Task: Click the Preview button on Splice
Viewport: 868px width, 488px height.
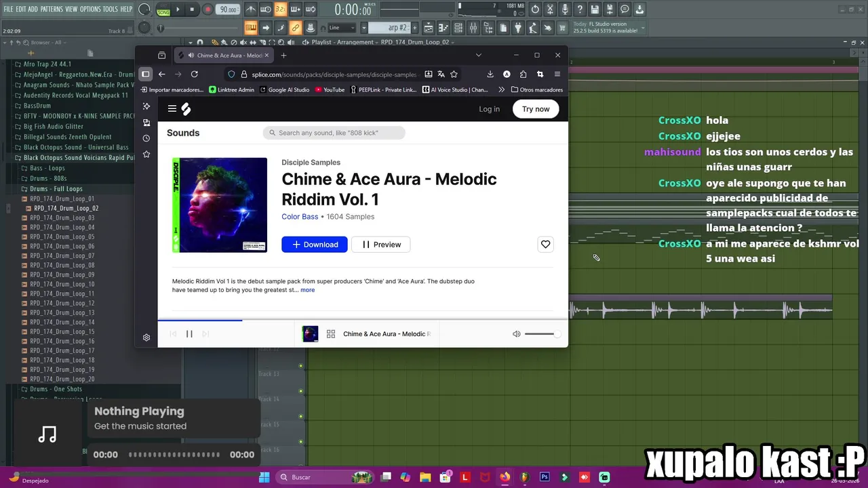Action: point(380,245)
